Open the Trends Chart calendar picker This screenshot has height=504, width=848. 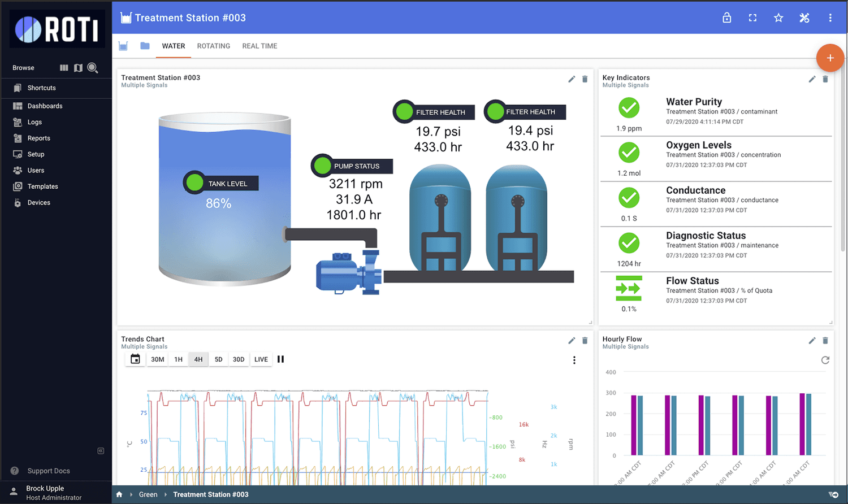pos(135,359)
